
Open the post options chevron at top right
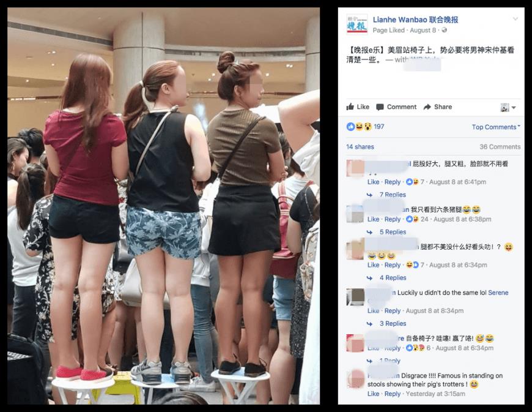pos(515,19)
